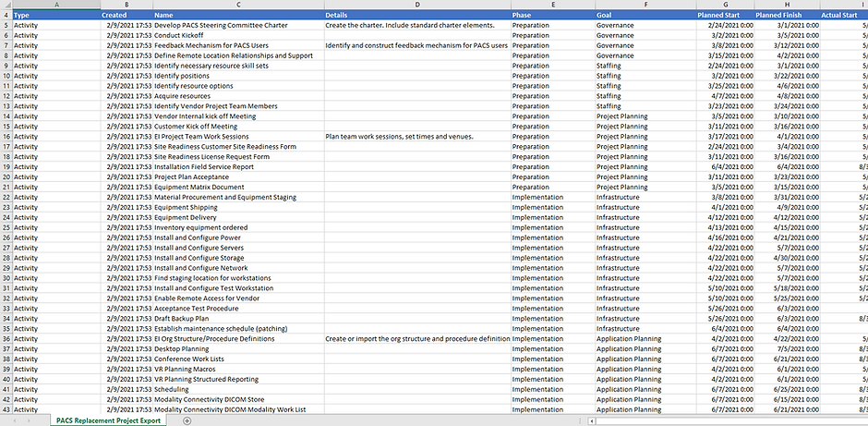868x426 pixels.
Task: Select 'Install and Configure Servers' cell
Action: 238,248
